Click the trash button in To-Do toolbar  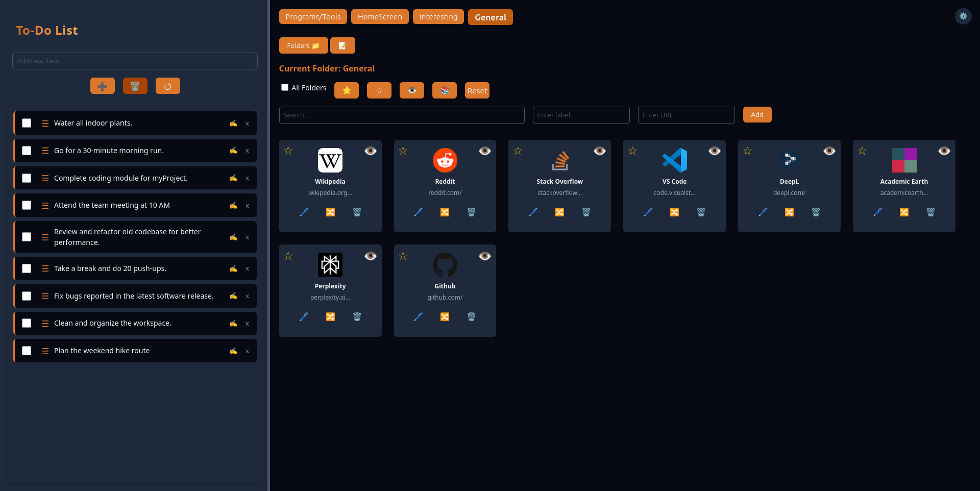[135, 86]
